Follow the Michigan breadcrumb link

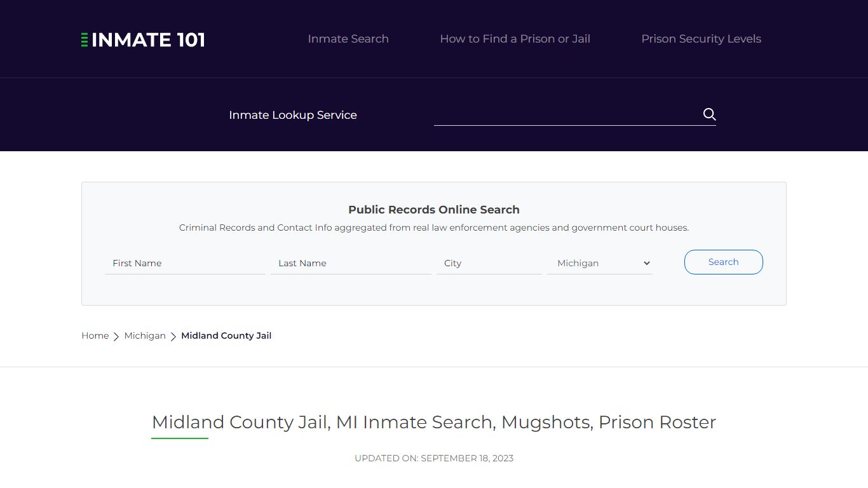point(145,335)
